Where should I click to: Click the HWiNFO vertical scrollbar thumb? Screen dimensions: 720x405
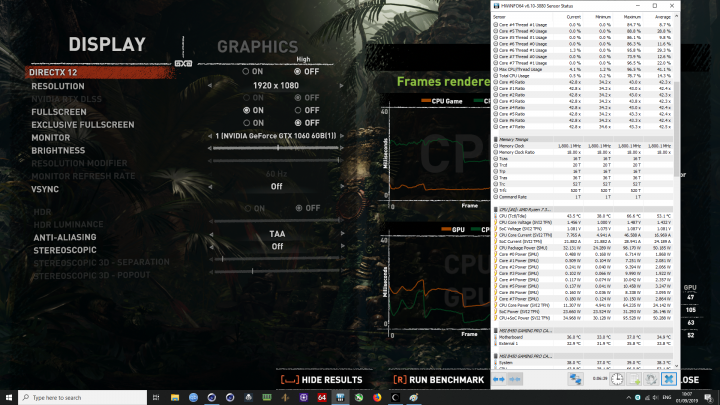coord(676,129)
